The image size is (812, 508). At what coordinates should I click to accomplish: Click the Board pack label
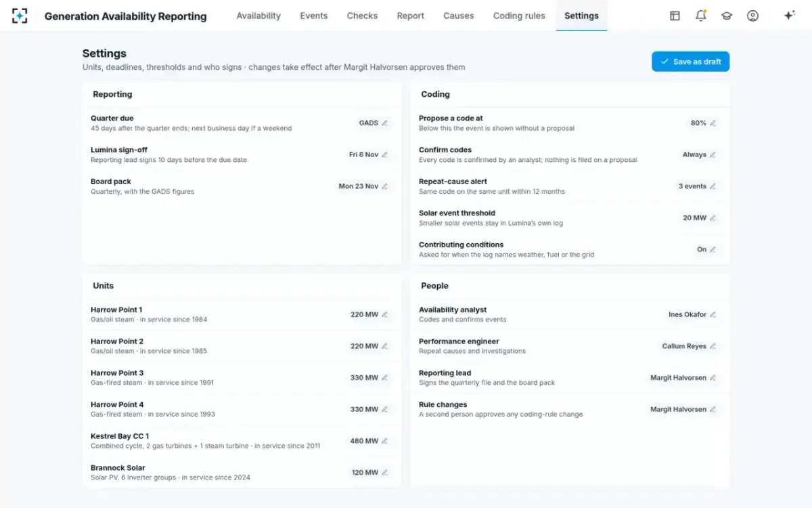[111, 182]
